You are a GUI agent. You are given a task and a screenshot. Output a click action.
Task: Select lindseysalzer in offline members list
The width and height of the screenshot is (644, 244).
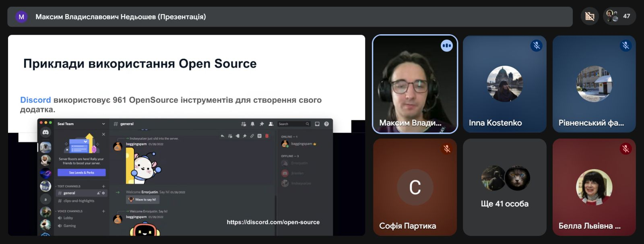(x=297, y=183)
